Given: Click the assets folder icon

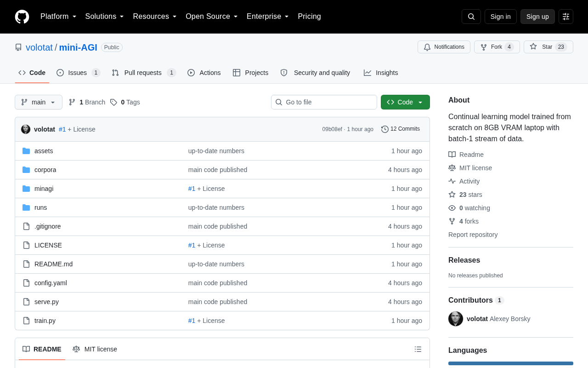Looking at the screenshot, I should pyautogui.click(x=26, y=151).
